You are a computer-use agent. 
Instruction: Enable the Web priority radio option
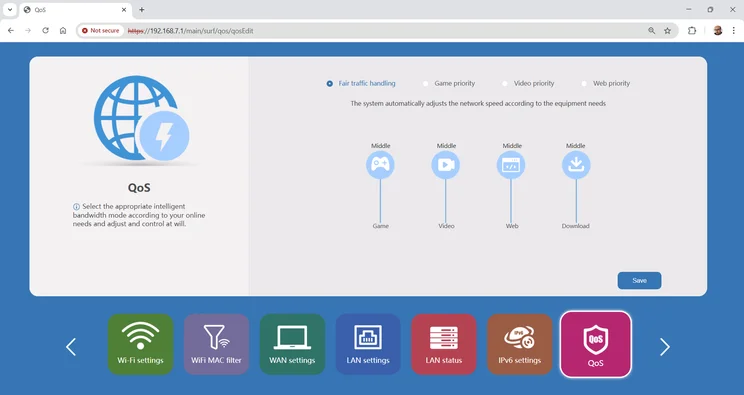[x=584, y=84]
